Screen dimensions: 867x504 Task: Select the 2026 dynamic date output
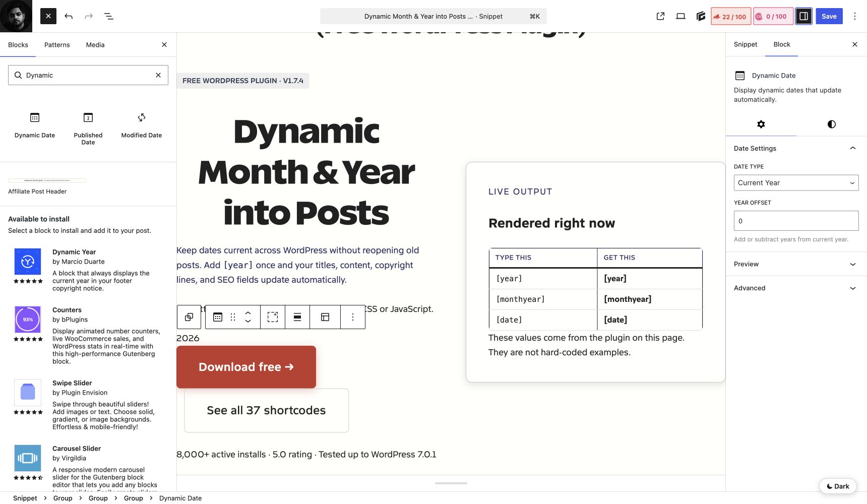pos(188,338)
